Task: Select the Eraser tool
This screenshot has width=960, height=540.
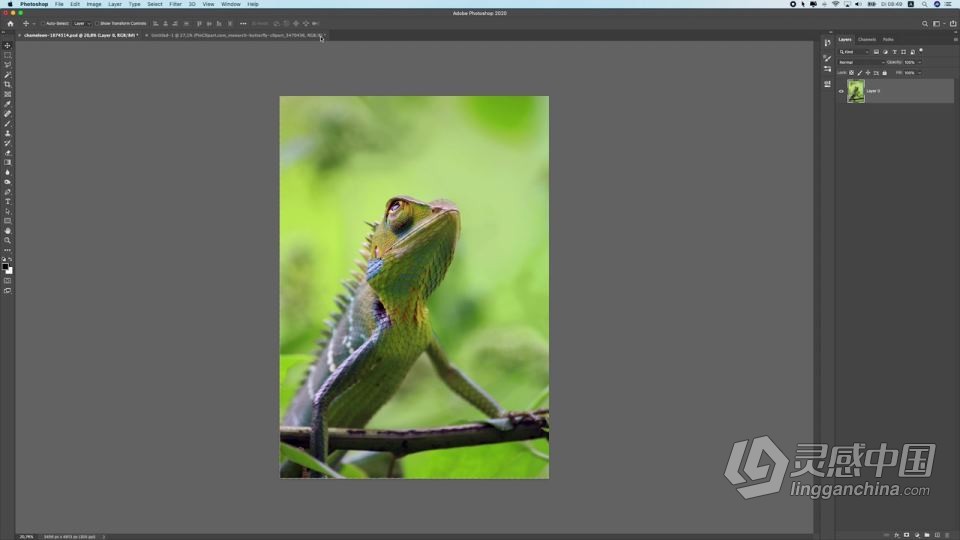Action: coord(7,153)
